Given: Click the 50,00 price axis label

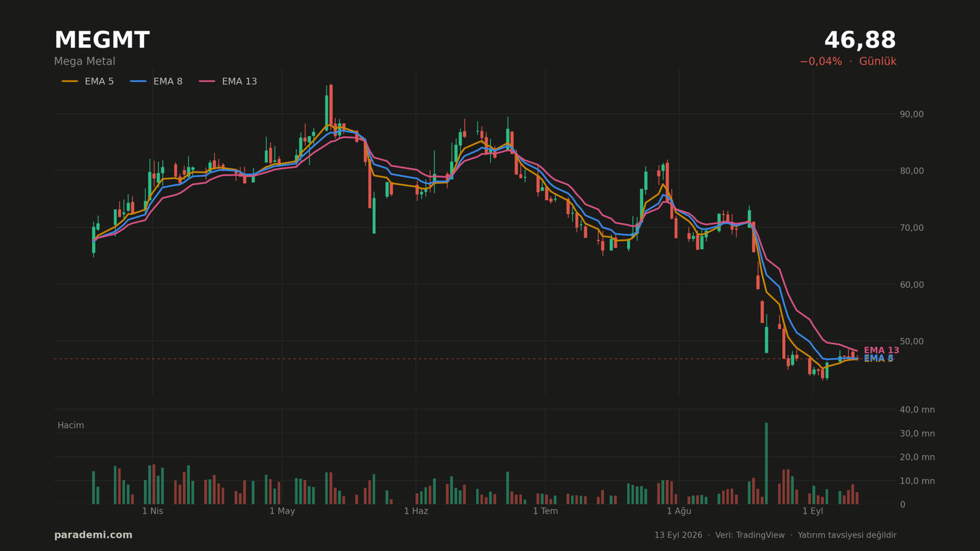Looking at the screenshot, I should [911, 341].
